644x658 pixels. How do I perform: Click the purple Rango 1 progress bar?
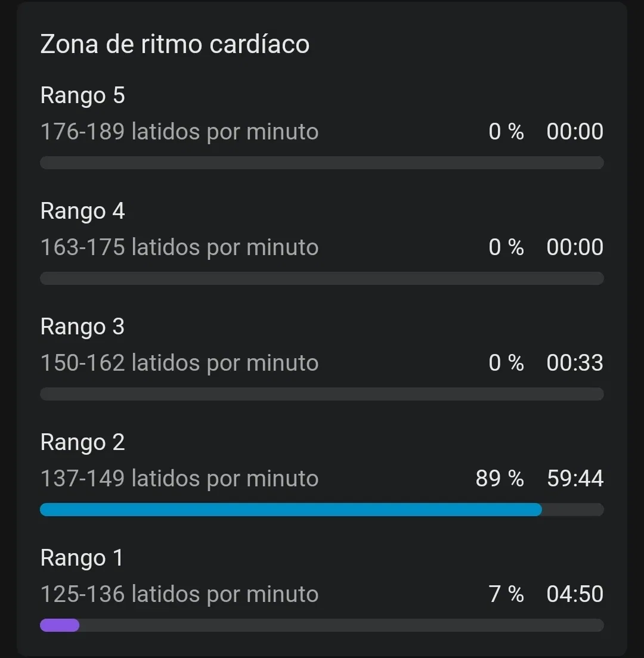(60, 625)
